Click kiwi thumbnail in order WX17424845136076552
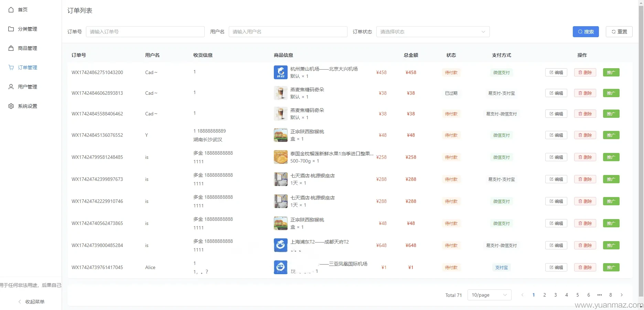Screen dimensions: 644x310 [x=281, y=135]
